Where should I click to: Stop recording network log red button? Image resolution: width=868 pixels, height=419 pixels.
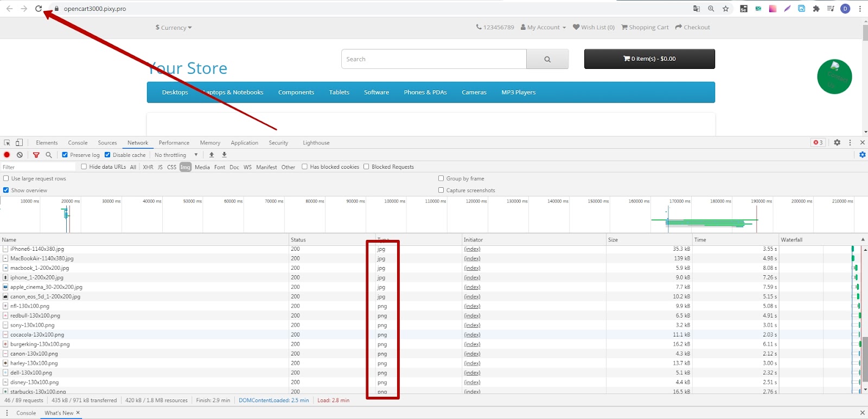7,155
